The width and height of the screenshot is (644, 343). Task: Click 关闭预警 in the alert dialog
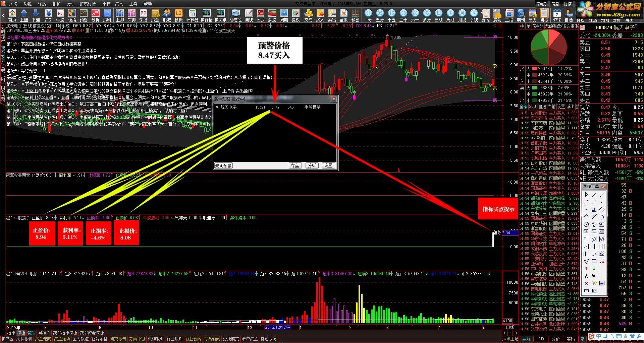(223, 165)
